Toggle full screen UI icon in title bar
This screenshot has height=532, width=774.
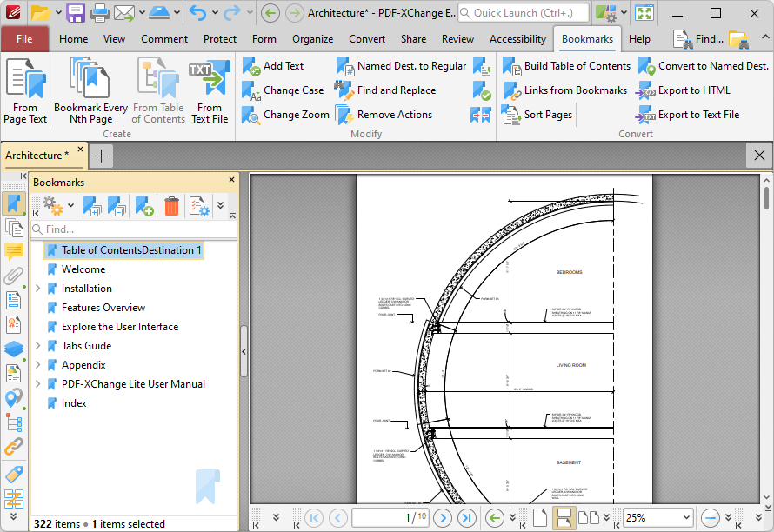[644, 13]
